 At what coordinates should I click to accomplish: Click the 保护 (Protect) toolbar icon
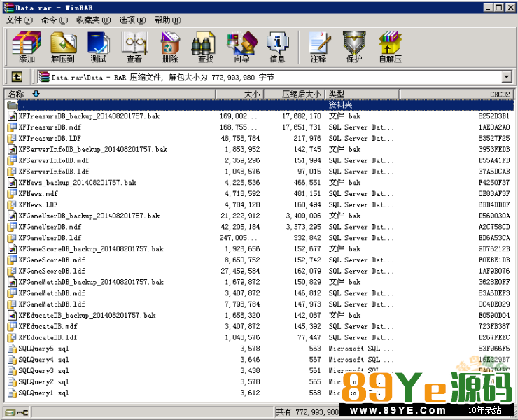(x=354, y=48)
